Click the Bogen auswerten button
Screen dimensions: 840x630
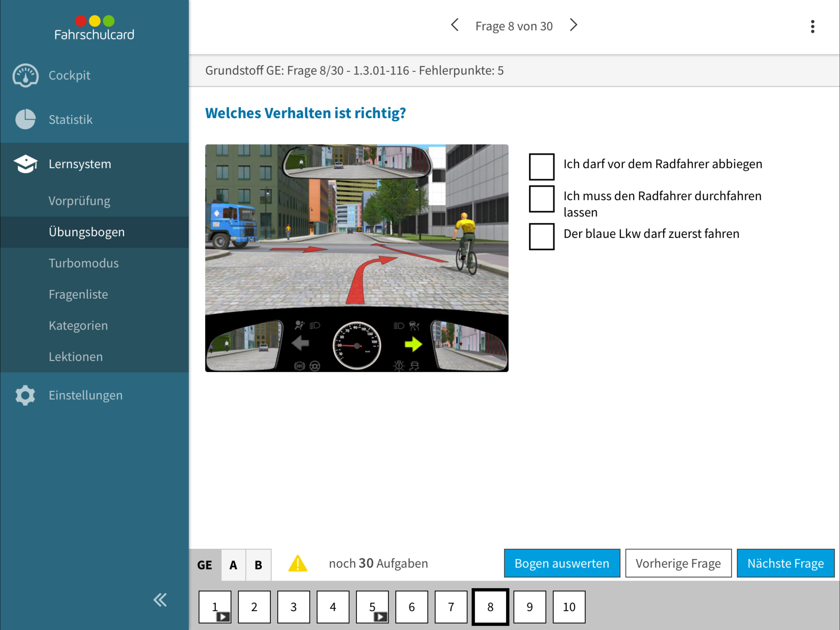tap(562, 563)
